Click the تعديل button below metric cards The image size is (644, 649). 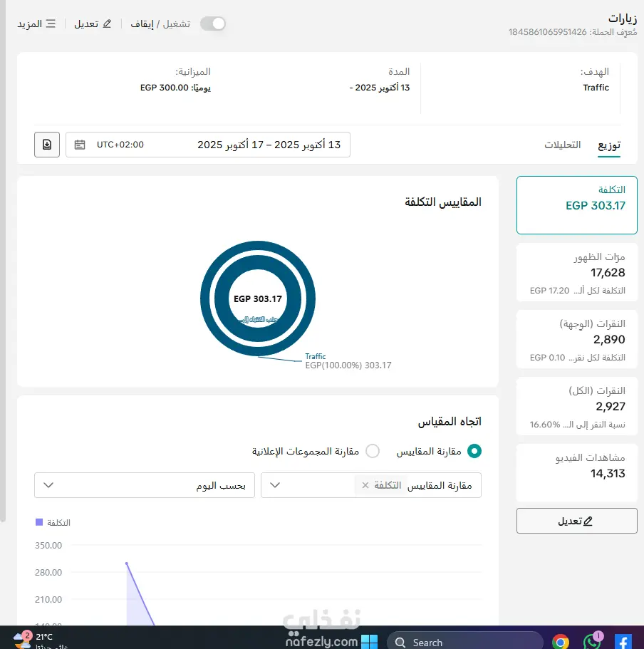(x=576, y=521)
